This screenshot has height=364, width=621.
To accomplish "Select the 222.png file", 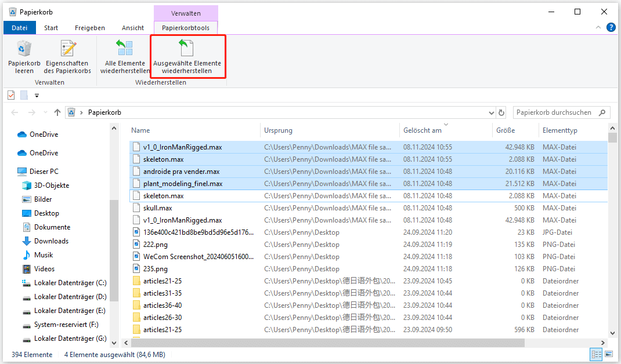I will [369, 245].
